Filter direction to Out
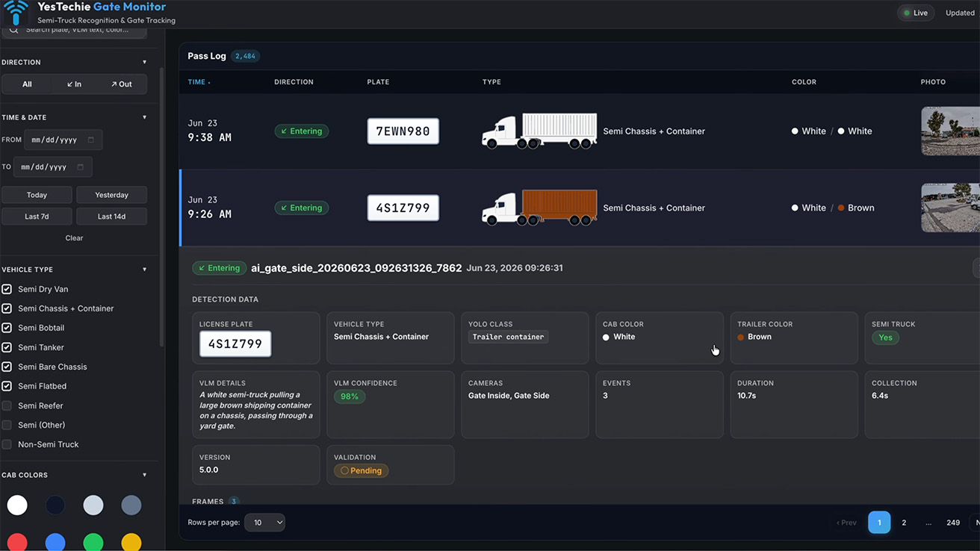 122,84
